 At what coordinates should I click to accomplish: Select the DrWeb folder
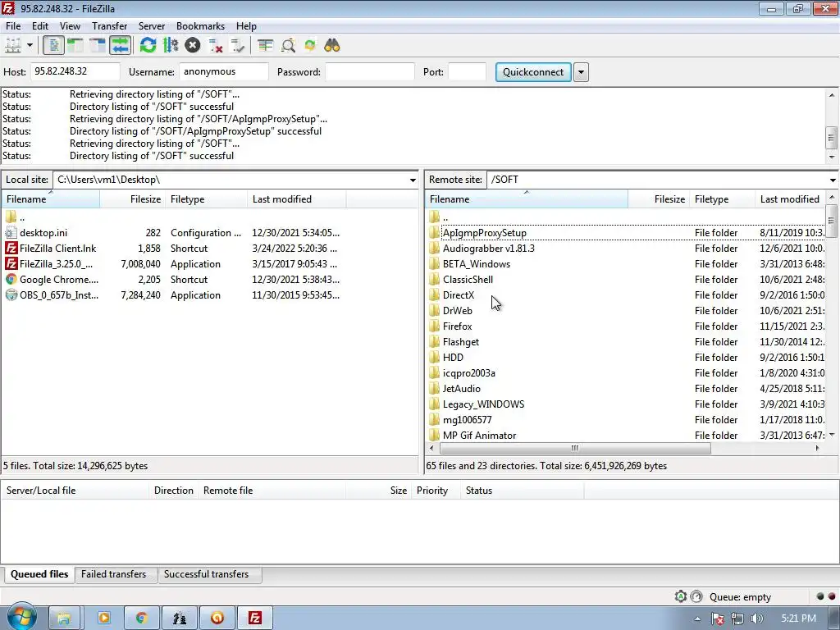pyautogui.click(x=458, y=311)
